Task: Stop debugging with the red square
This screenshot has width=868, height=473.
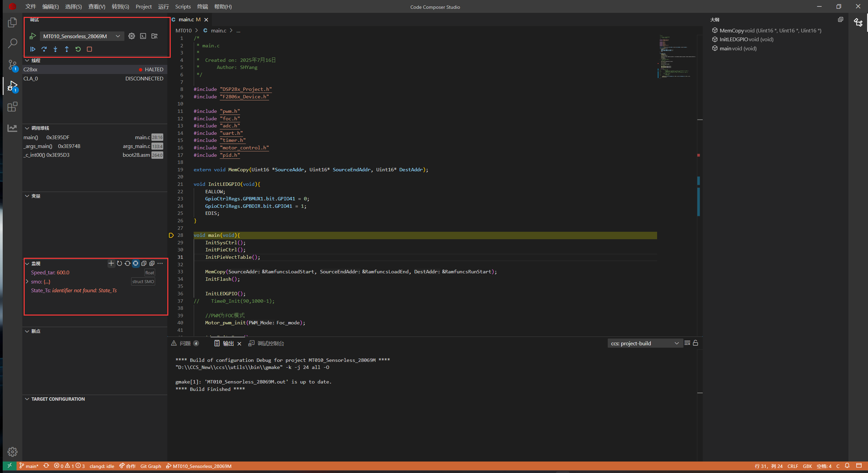Action: pos(89,49)
